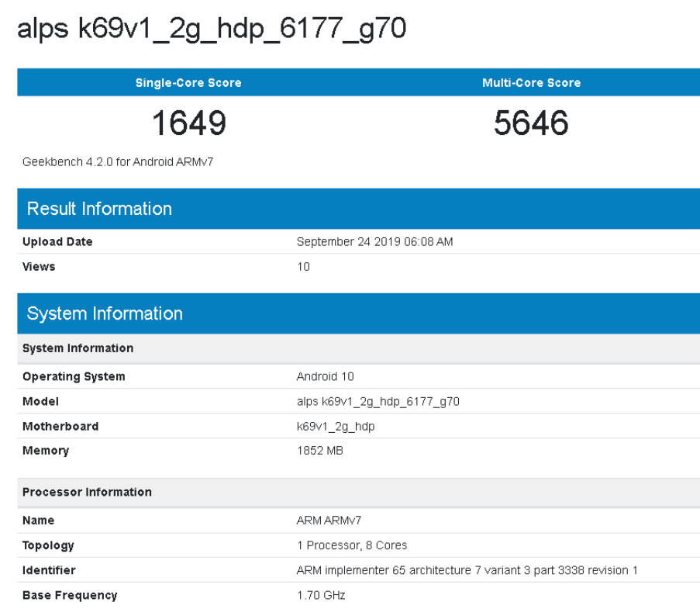Select the Identifier row value
Image resolution: width=700 pixels, height=609 pixels.
[465, 570]
